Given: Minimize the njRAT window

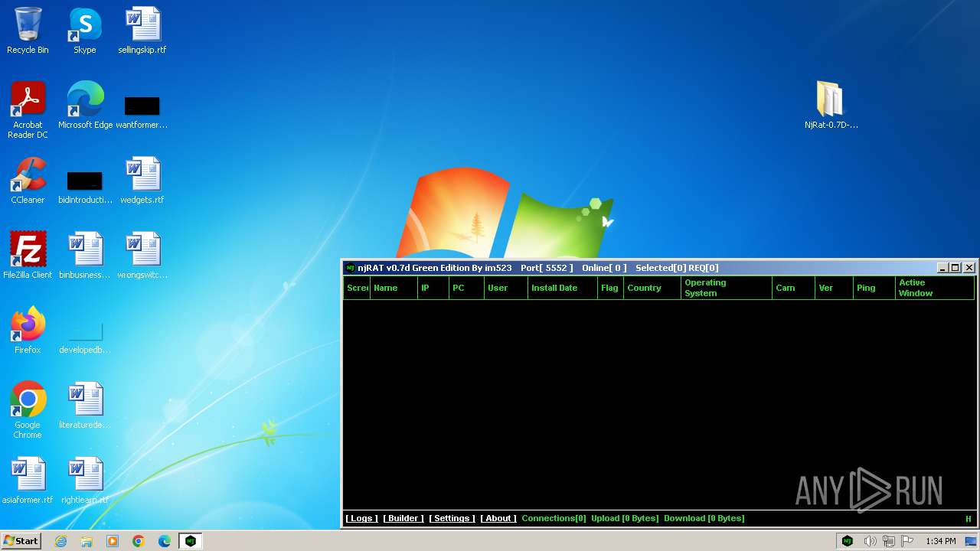Looking at the screenshot, I should 942,268.
